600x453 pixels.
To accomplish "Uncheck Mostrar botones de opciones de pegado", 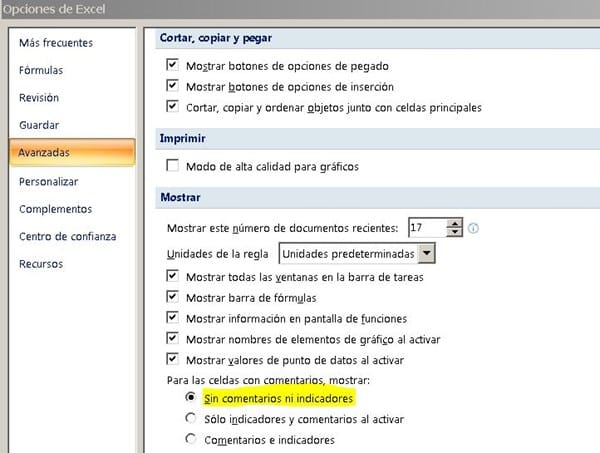I will [x=172, y=64].
